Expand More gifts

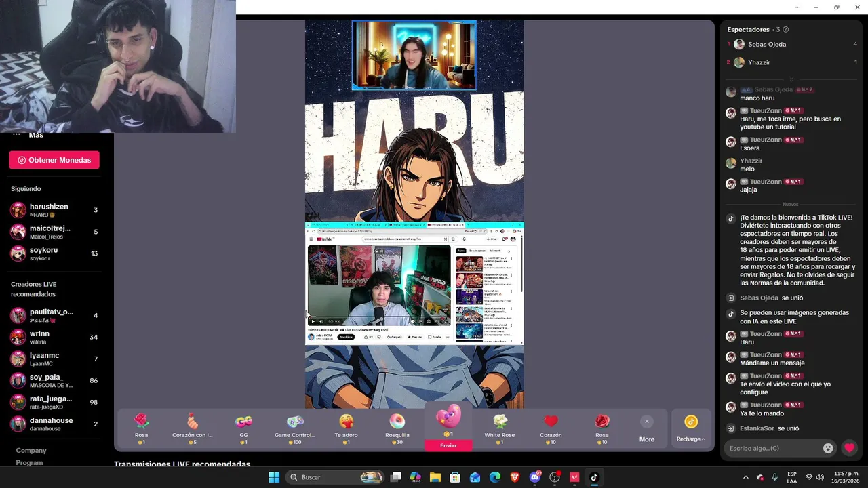[647, 429]
